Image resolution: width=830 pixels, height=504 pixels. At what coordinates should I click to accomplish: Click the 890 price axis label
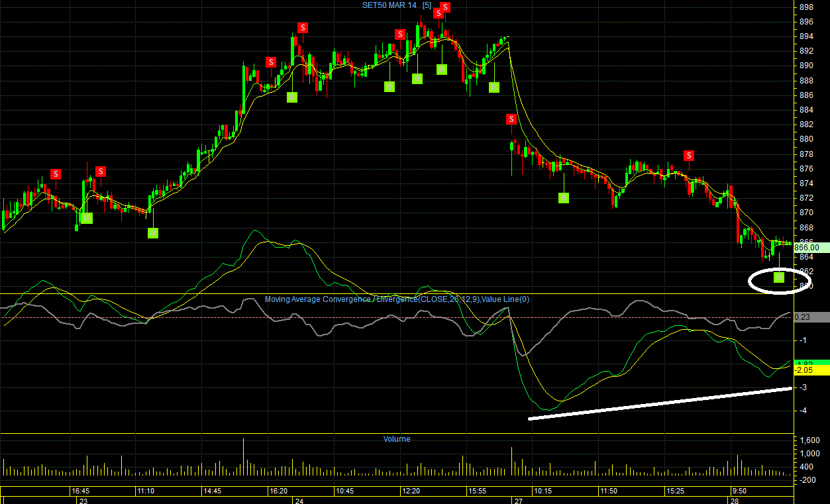coord(806,66)
